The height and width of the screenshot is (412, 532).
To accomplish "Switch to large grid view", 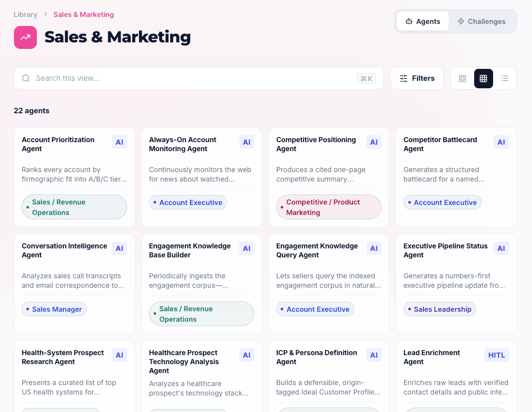I will 462,78.
